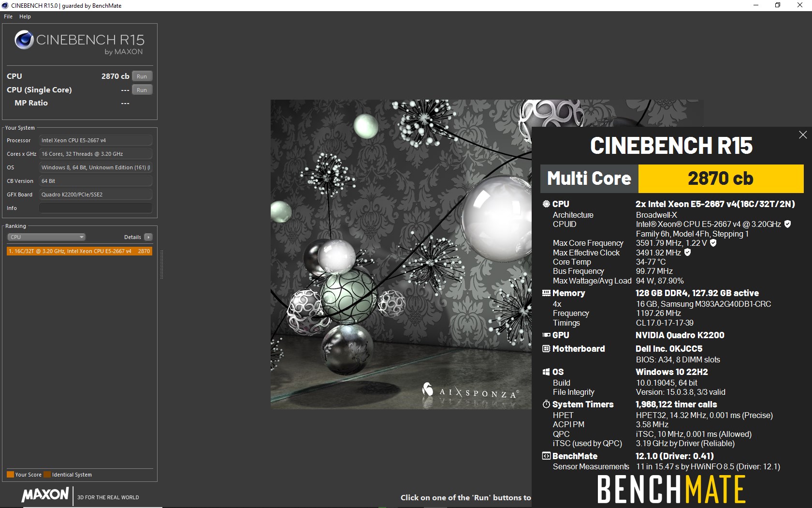Viewport: 812px width, 508px height.
Task: Click the CPU score 2870 cb text
Action: [x=115, y=76]
